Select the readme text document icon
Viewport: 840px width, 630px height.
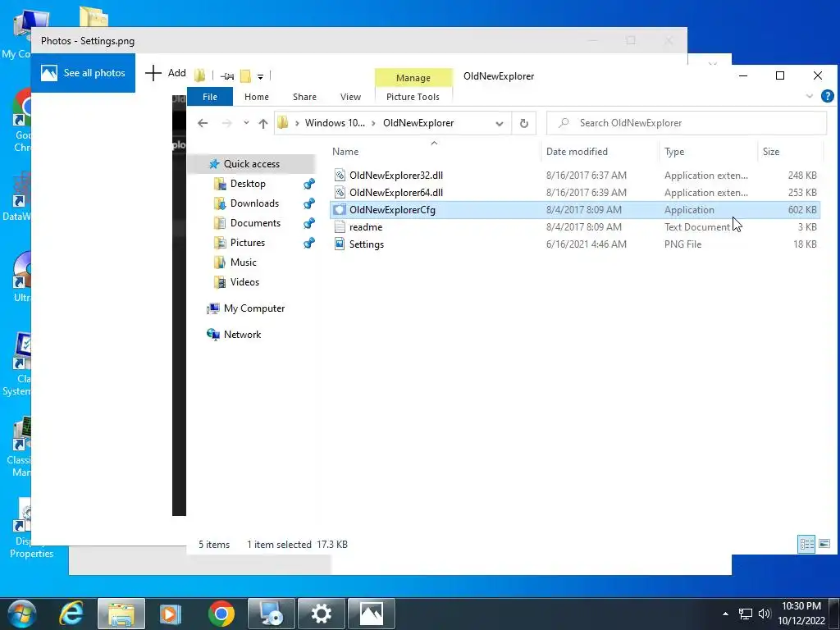339,226
